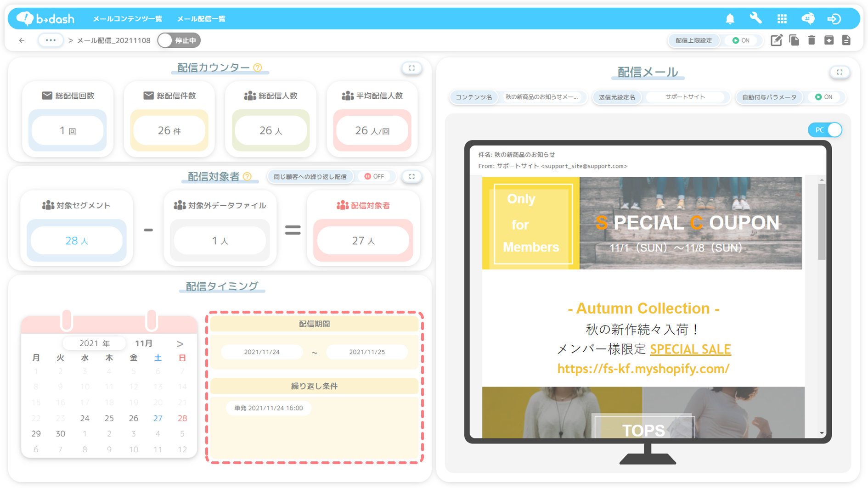Expand the breadcrumb ellipsis menu
The height and width of the screenshot is (488, 868).
point(51,40)
